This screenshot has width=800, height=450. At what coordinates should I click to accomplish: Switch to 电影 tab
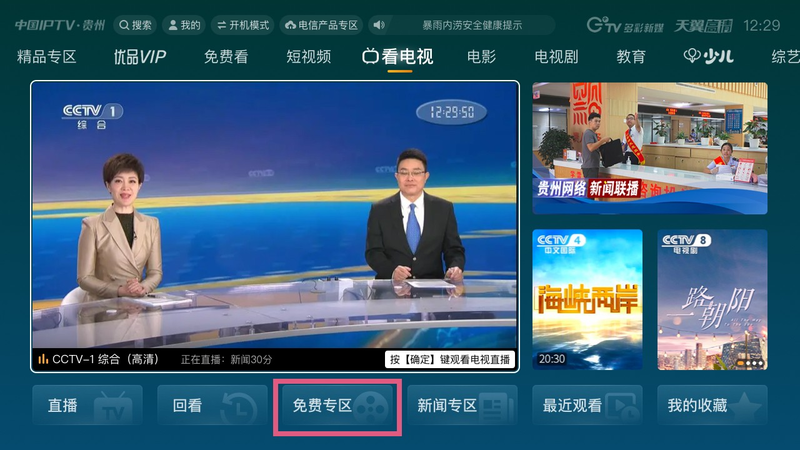(482, 57)
